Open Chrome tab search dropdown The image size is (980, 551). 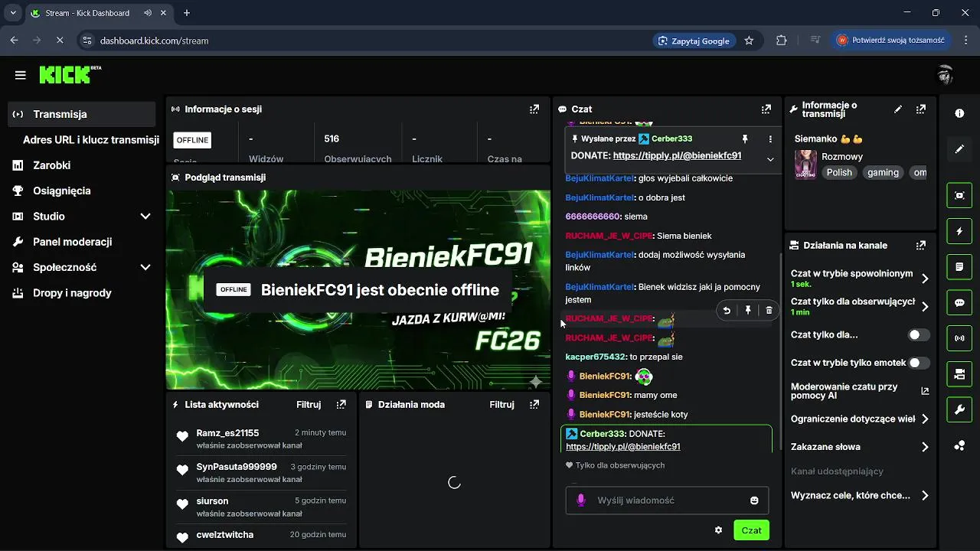click(13, 13)
